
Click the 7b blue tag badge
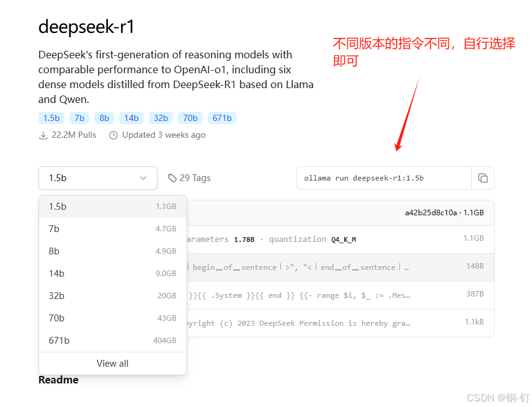pos(79,118)
